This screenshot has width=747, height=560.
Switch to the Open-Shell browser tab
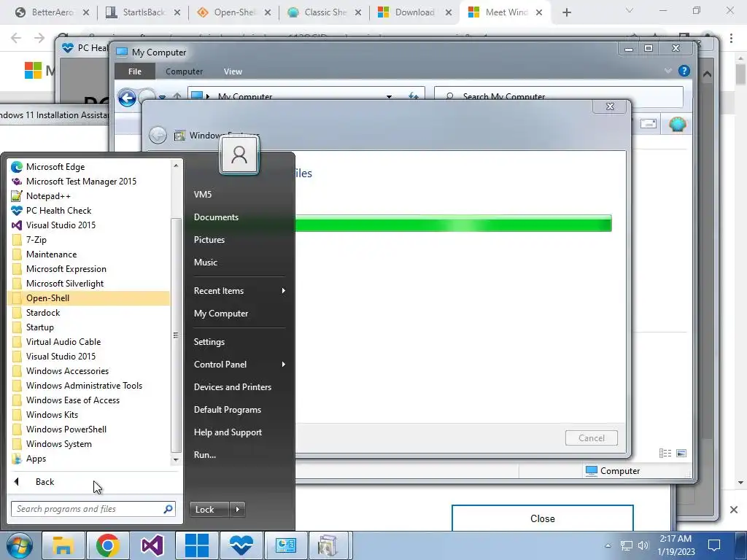(x=233, y=12)
